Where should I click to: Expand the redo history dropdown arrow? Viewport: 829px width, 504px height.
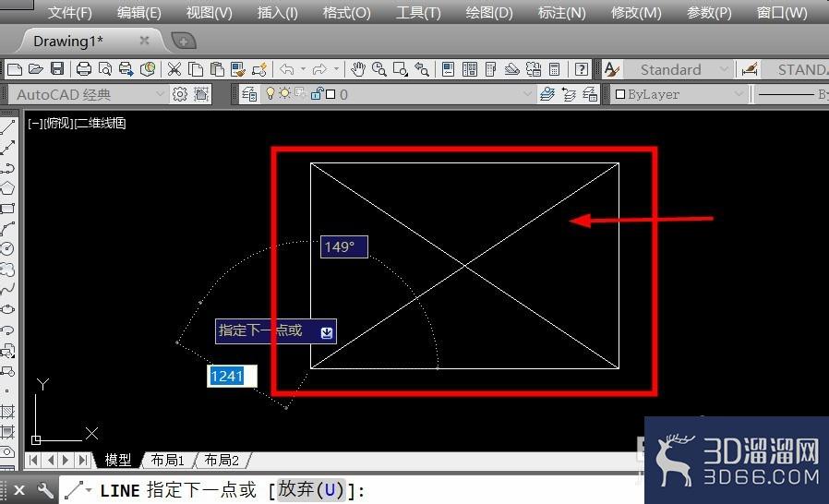tap(336, 69)
